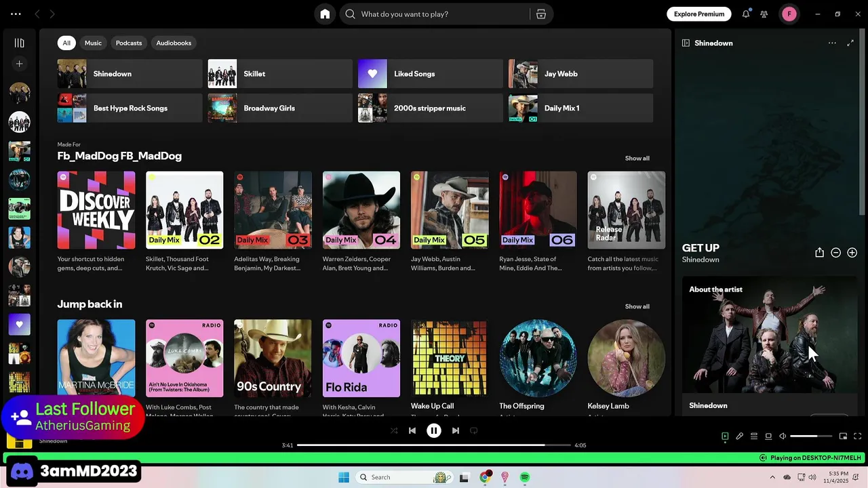
Task: Open the Jay Webb shortcut tile
Action: point(581,74)
